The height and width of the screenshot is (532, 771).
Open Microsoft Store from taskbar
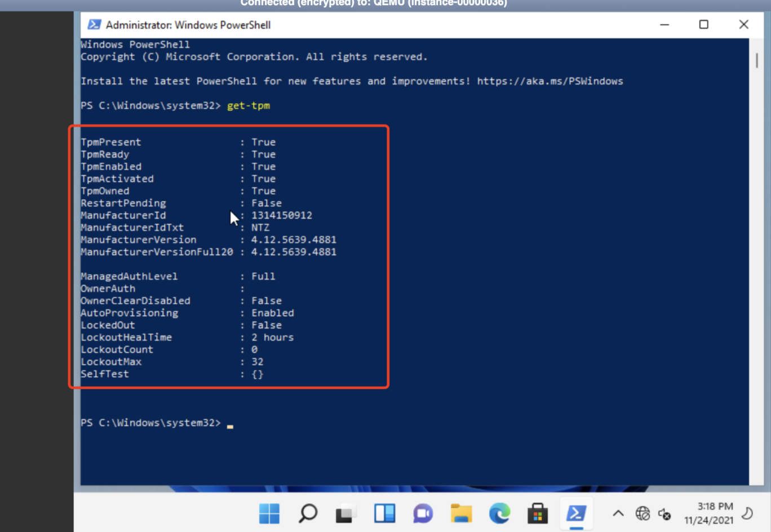click(x=538, y=513)
